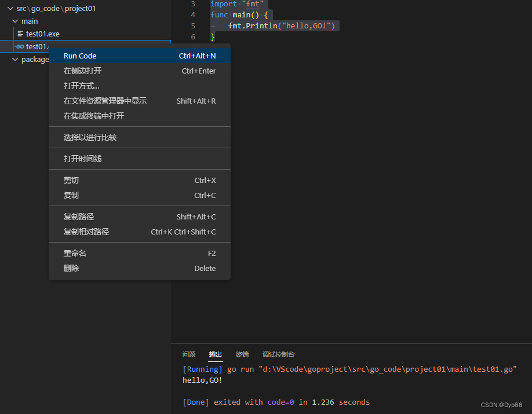The image size is (532, 414).
Task: Collapse the package folder chevron
Action: coord(15,59)
